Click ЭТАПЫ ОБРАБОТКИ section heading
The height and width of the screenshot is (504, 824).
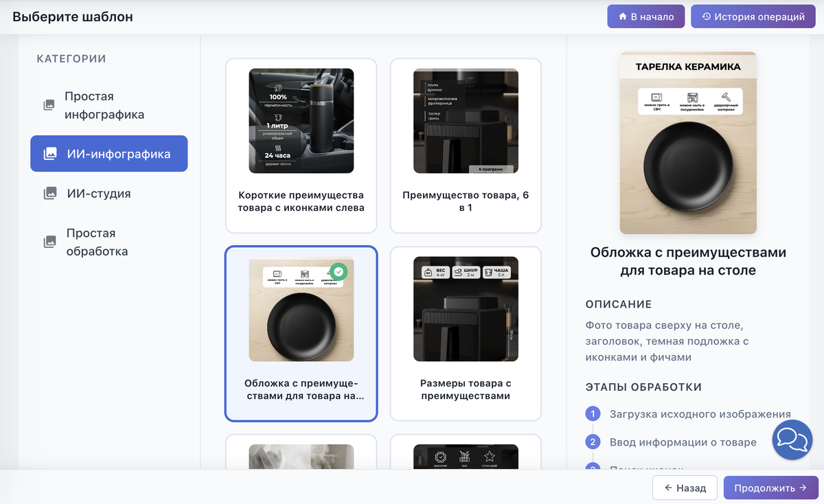(643, 387)
